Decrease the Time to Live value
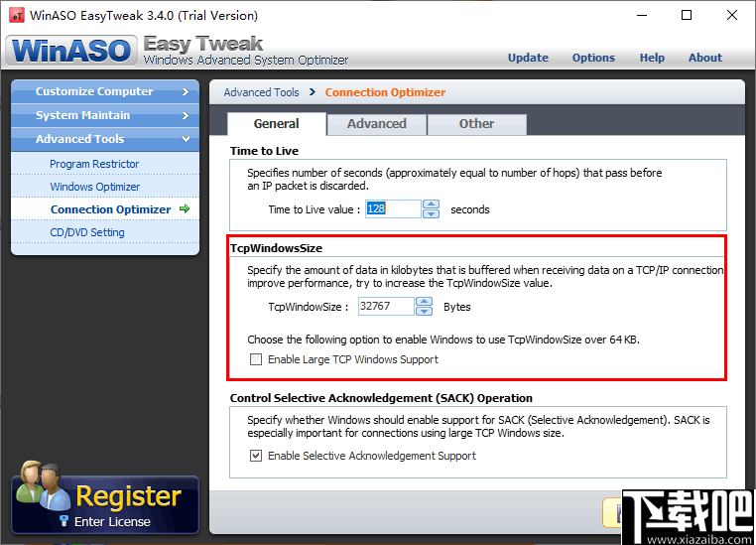This screenshot has height=545, width=756. 431,213
